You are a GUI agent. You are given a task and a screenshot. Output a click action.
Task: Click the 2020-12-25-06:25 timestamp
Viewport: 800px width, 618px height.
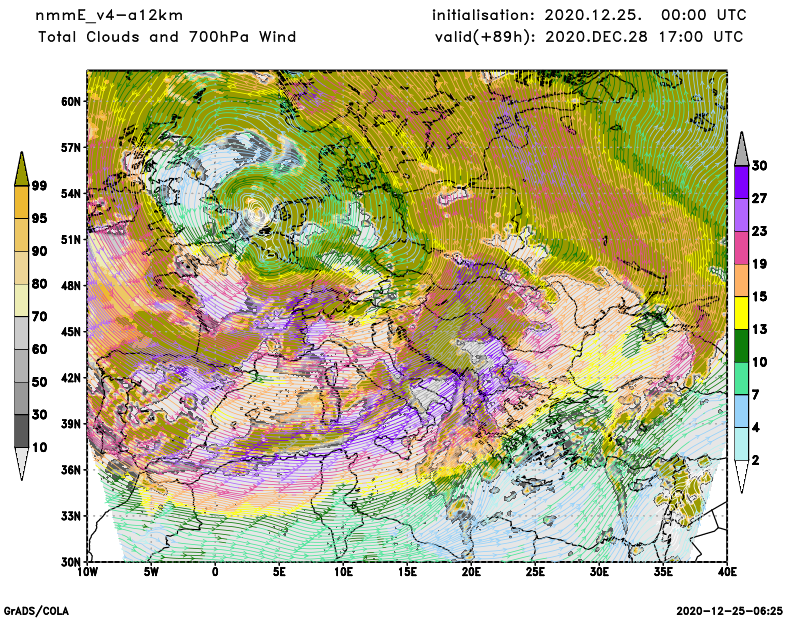730,609
